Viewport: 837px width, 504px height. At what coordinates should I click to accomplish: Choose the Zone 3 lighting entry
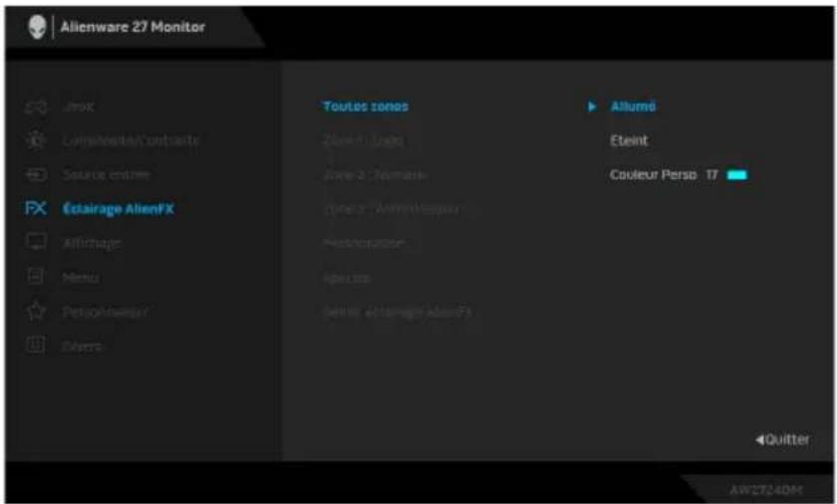391,209
